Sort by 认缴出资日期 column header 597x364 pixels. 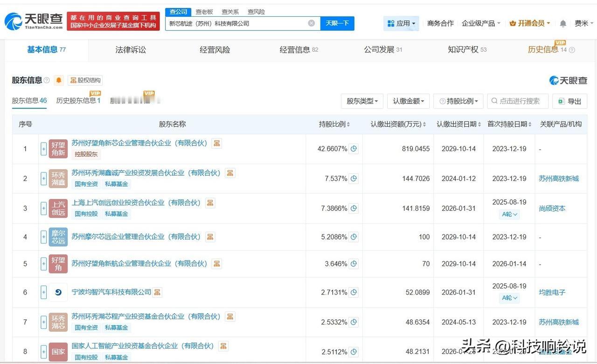click(459, 124)
